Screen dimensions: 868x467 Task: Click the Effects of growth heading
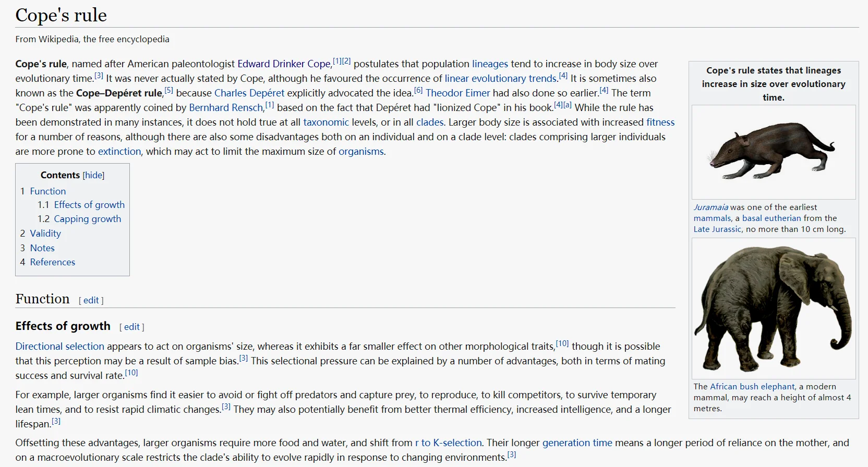[x=63, y=326]
